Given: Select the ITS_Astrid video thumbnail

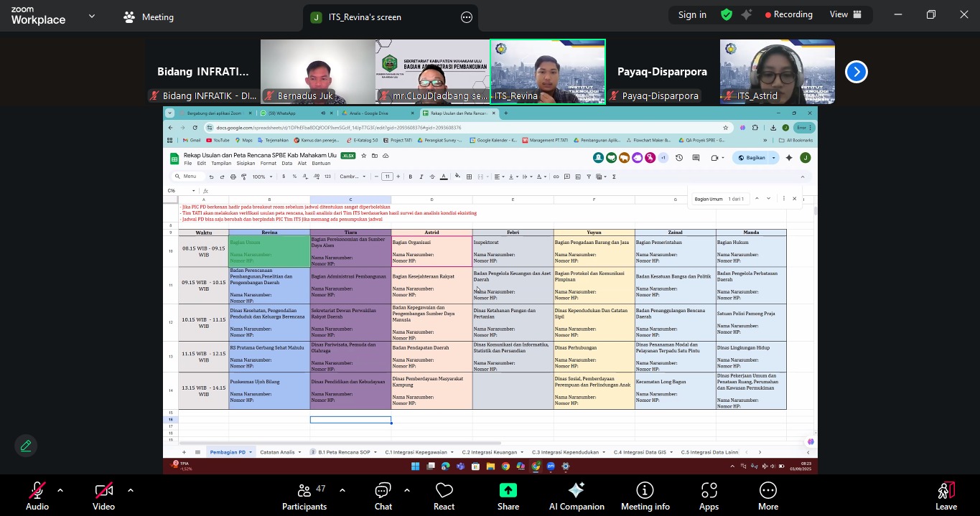Looking at the screenshot, I should (777, 72).
